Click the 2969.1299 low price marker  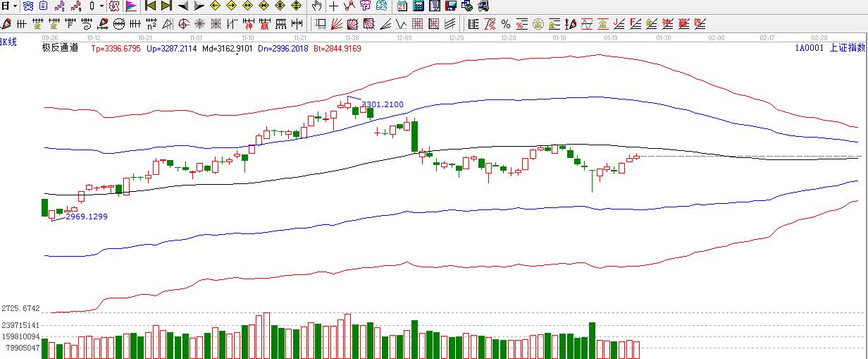(x=87, y=217)
